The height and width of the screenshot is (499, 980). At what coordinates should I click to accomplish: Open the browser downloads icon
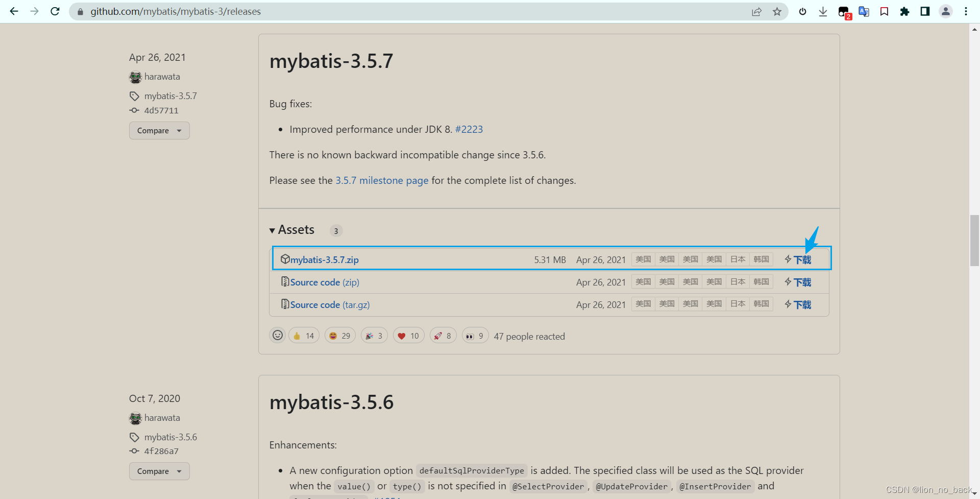(x=823, y=11)
